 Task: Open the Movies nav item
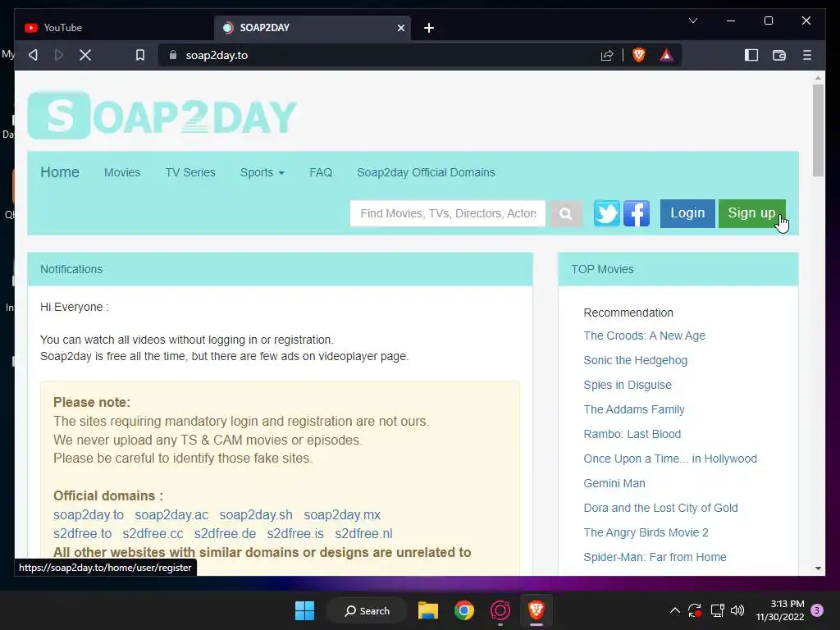(122, 172)
